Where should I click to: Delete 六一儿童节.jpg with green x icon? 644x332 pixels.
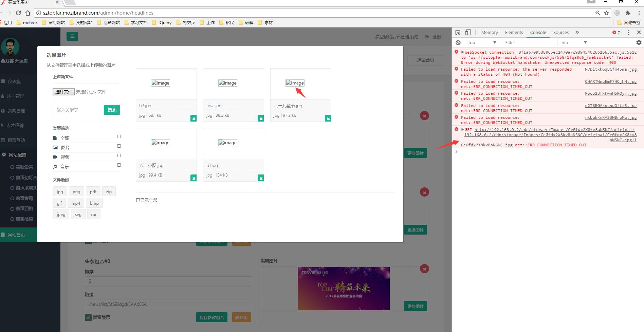328,118
